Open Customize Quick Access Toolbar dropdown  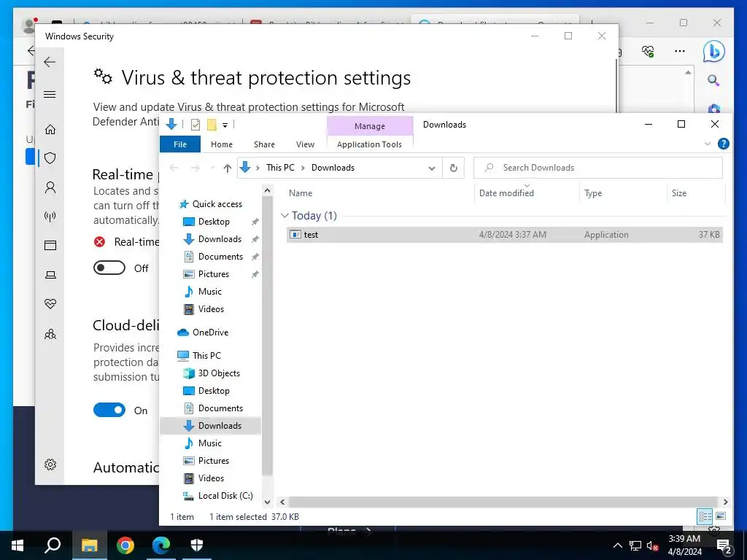225,125
